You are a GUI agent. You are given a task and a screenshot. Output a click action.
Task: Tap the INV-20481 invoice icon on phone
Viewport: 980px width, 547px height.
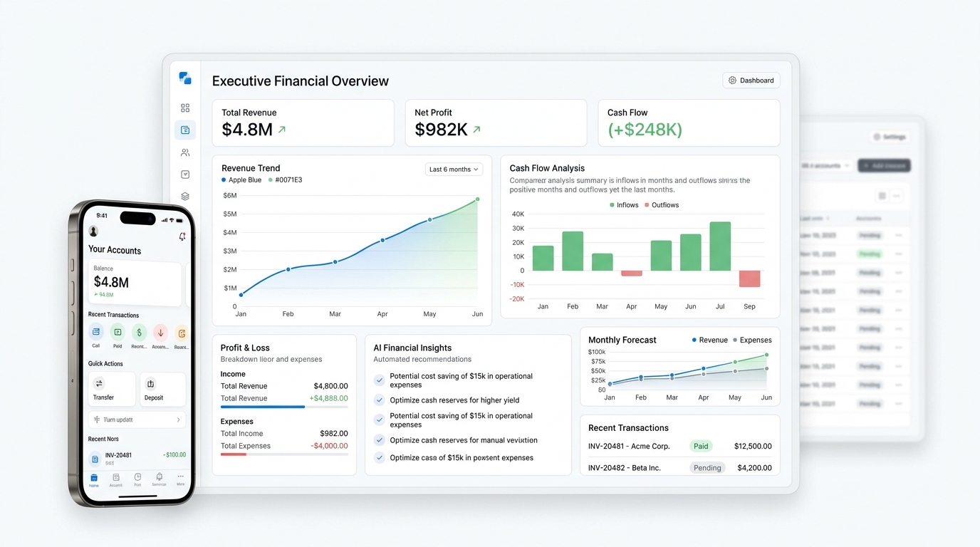(x=95, y=459)
